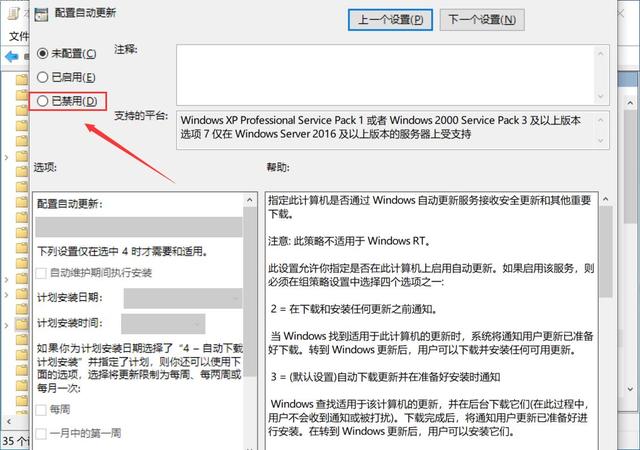Go to 上一个设置(P) button

[x=390, y=20]
